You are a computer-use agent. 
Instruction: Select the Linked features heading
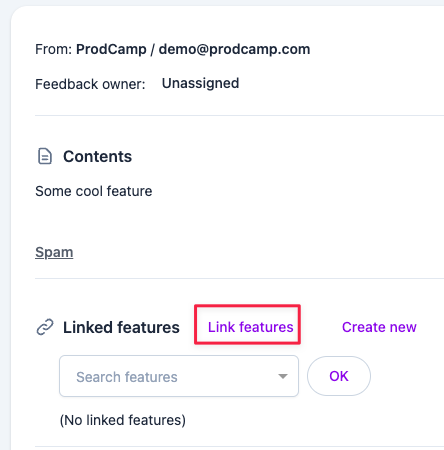tap(121, 327)
